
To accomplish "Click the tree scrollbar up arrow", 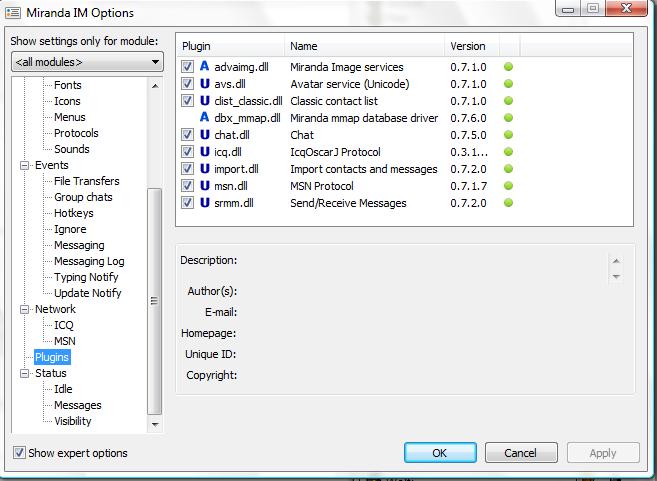I will 155,86.
